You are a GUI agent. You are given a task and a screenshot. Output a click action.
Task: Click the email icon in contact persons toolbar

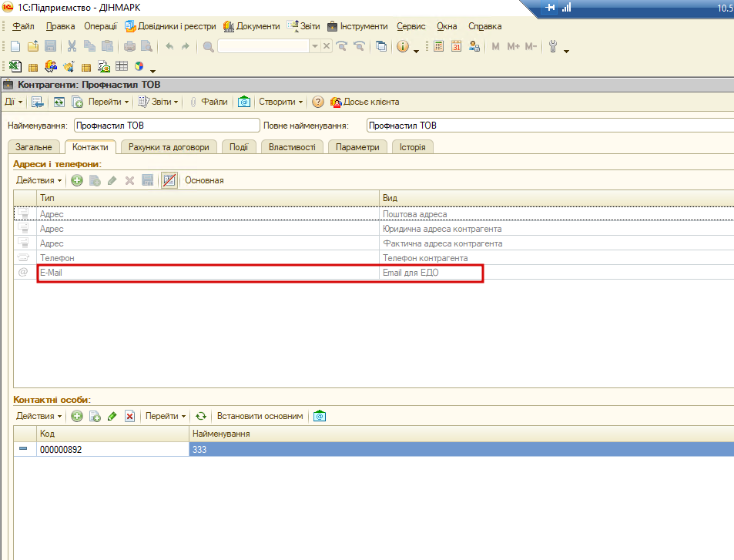pyautogui.click(x=320, y=416)
